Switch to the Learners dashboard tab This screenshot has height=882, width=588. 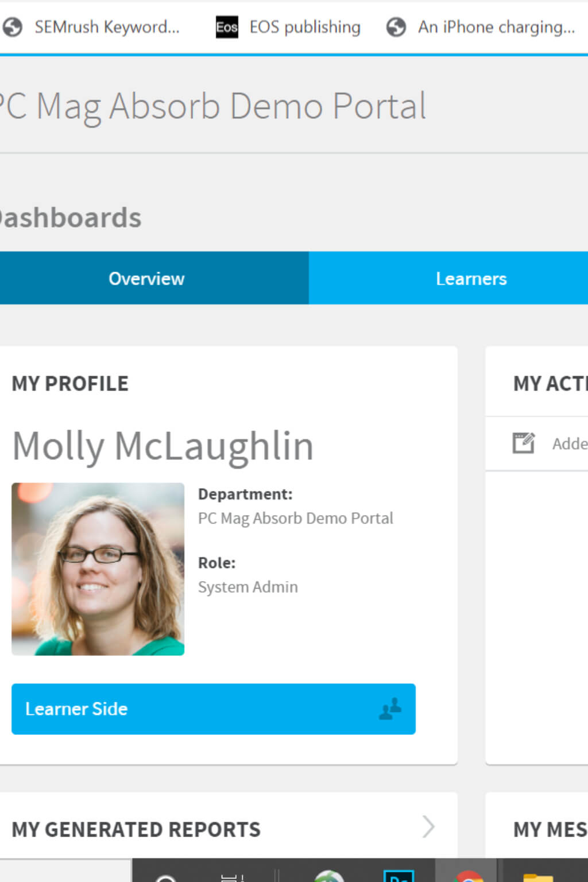[471, 278]
